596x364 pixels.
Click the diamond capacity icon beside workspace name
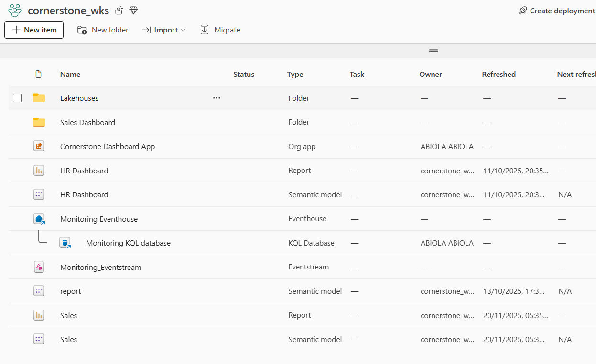coord(133,11)
